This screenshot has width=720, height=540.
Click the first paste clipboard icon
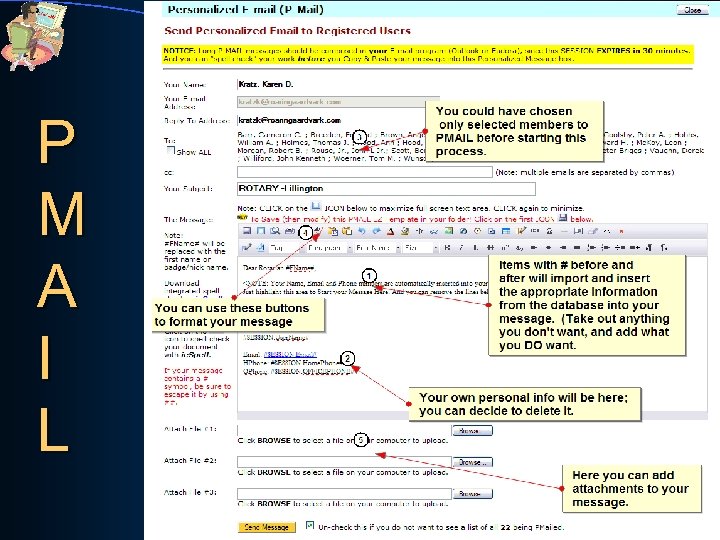click(x=333, y=231)
